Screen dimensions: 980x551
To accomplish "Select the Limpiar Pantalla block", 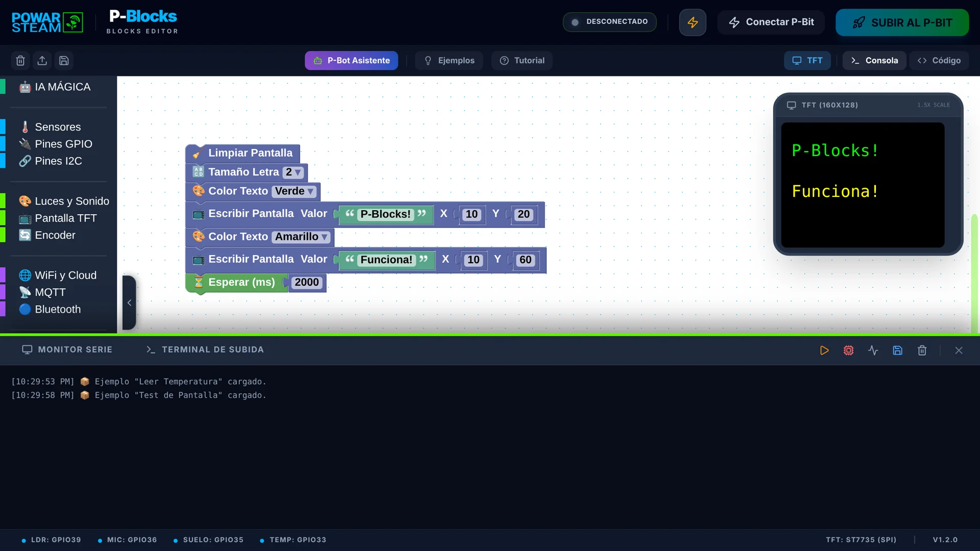I will point(243,153).
